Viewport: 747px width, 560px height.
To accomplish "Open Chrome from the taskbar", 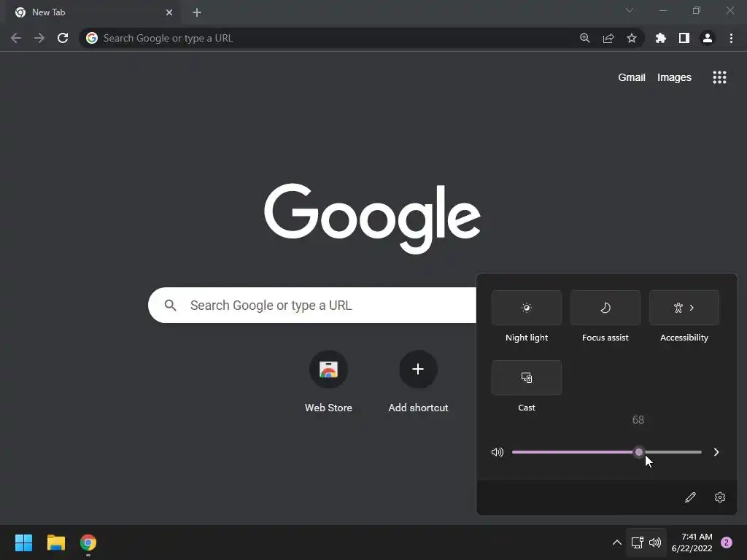I will [x=88, y=542].
